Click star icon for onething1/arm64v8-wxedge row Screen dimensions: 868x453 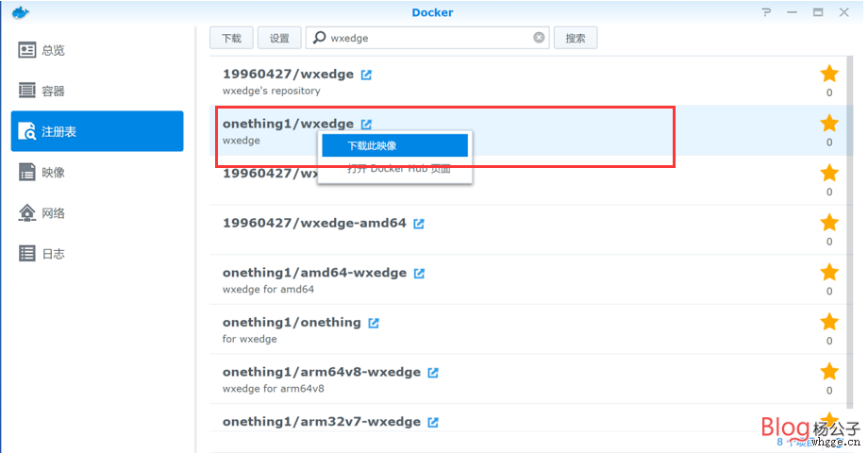click(x=829, y=372)
